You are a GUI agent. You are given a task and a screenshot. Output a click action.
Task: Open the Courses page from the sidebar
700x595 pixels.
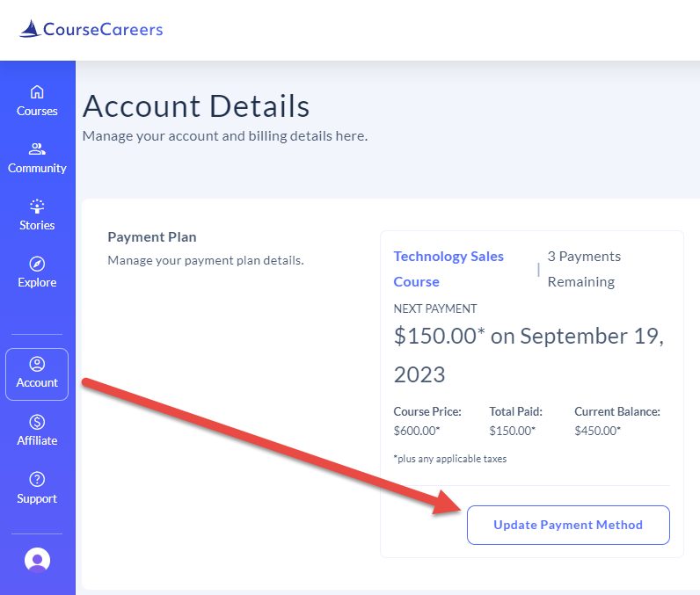coord(37,100)
